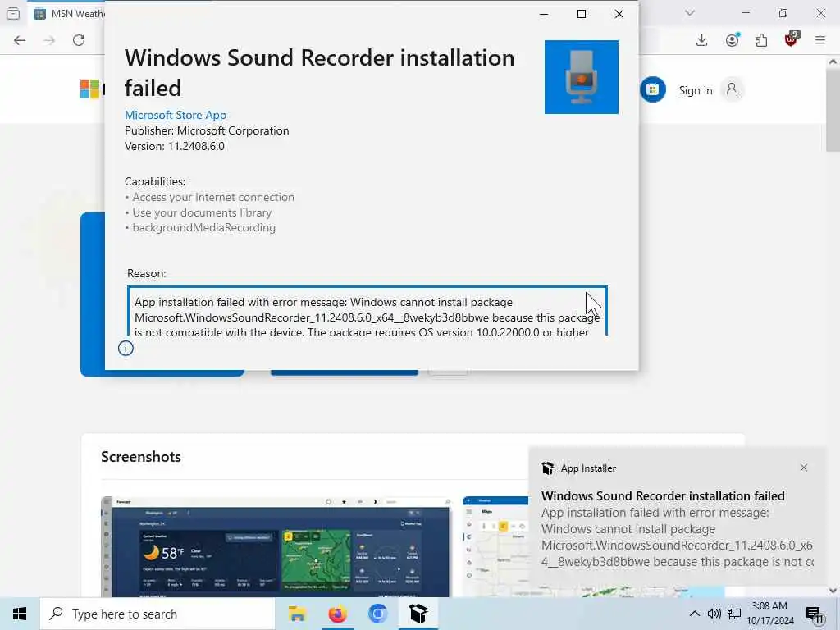Viewport: 840px width, 630px height.
Task: Go back in the browser
Action: tap(20, 40)
